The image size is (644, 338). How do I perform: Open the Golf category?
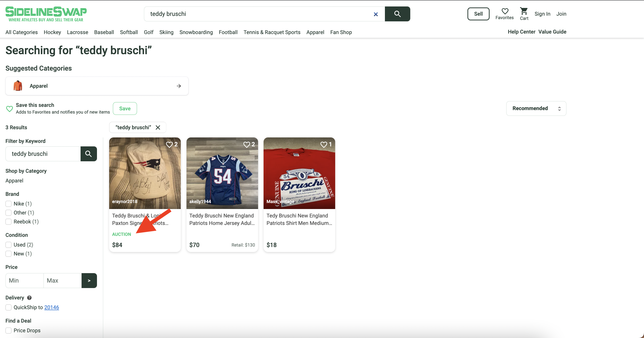pos(148,32)
